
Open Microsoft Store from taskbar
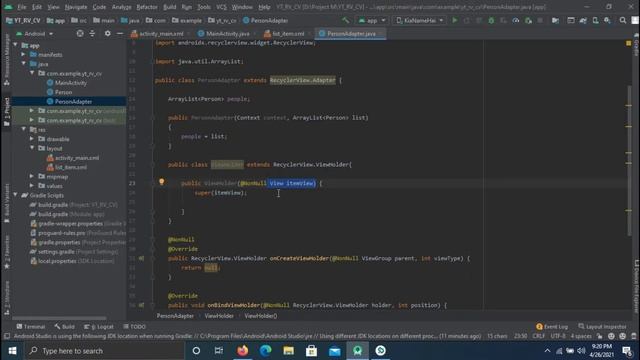(311, 351)
